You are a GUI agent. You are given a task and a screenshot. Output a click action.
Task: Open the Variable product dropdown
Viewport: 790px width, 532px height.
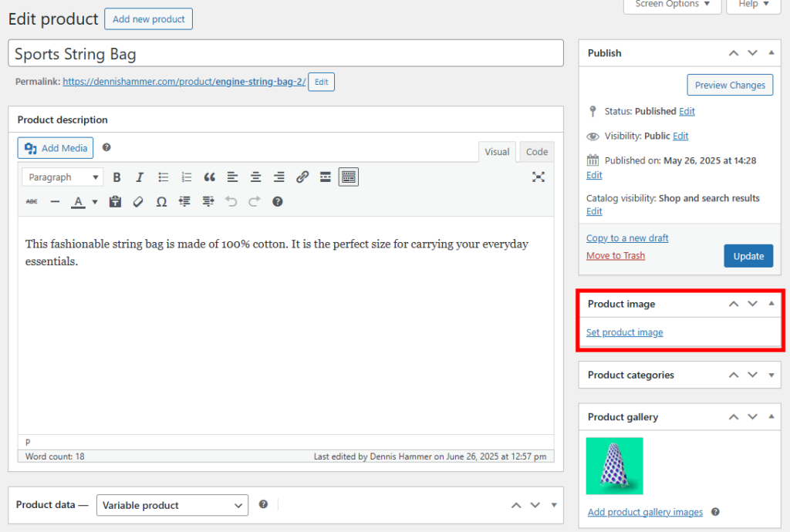pyautogui.click(x=172, y=505)
